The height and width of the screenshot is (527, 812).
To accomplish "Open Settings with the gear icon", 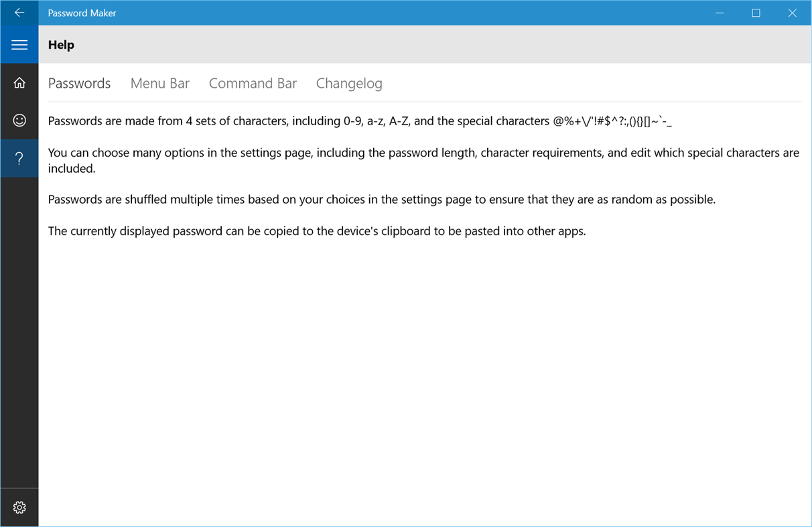I will point(19,508).
